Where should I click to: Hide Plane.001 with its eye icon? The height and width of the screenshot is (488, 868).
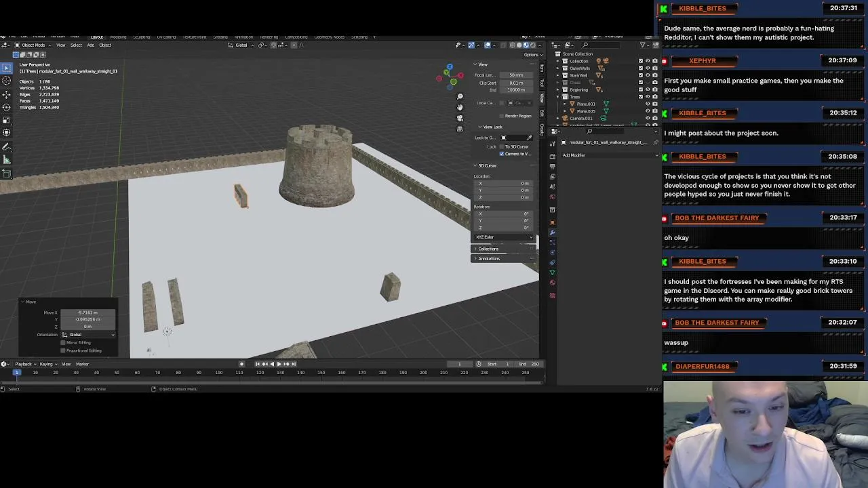pos(648,104)
